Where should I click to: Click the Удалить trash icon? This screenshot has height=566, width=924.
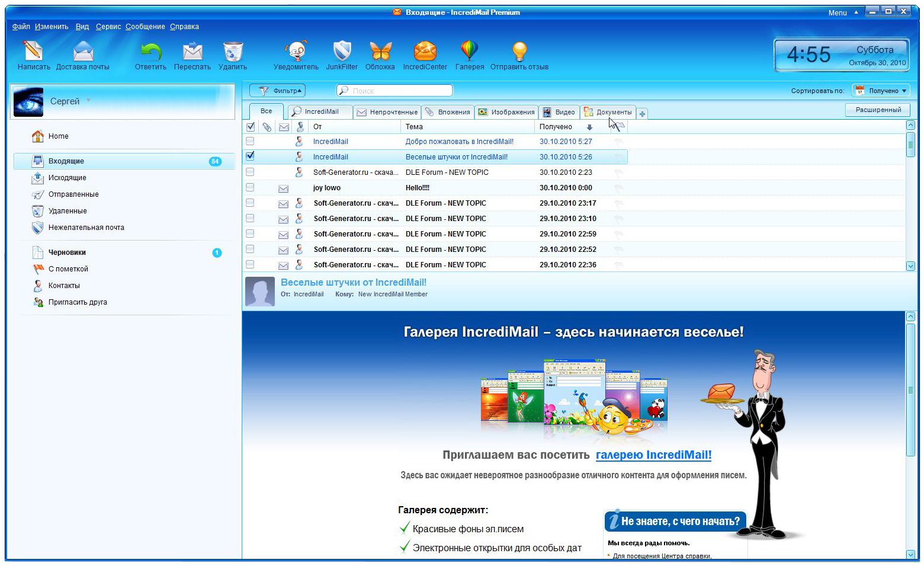(x=233, y=51)
